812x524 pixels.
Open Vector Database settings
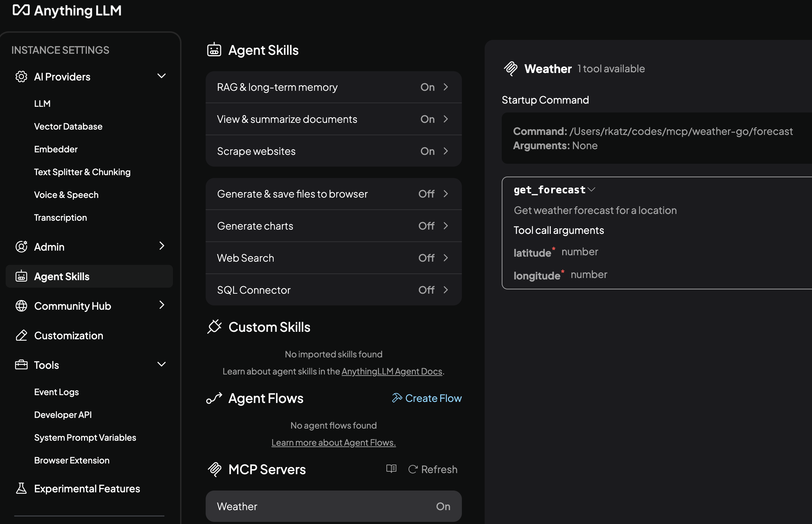68,126
